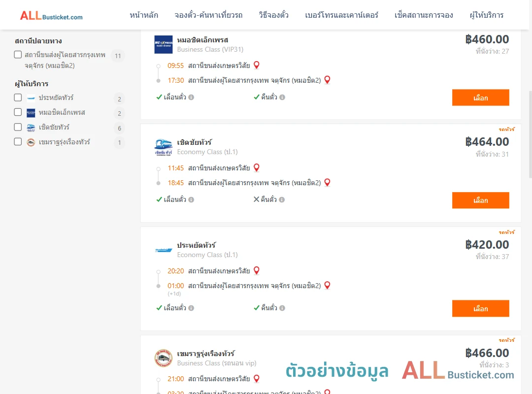Open the หน้าหลัก menu item

[144, 15]
